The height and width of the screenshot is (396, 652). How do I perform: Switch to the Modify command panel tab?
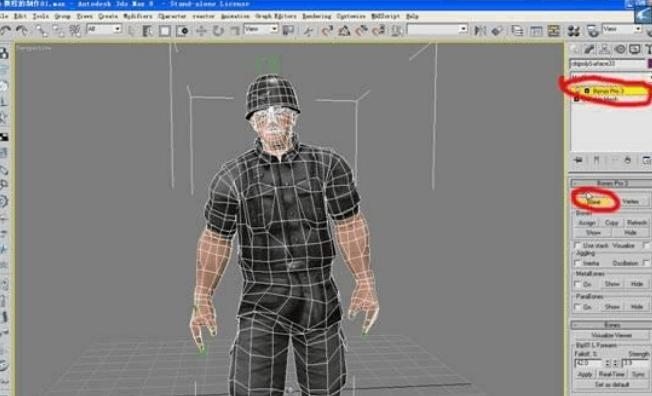[x=589, y=50]
